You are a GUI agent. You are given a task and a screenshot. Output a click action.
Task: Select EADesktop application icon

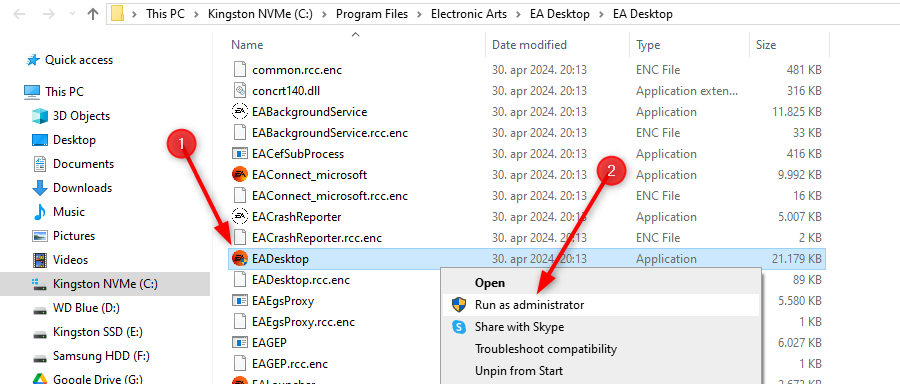pyautogui.click(x=239, y=259)
